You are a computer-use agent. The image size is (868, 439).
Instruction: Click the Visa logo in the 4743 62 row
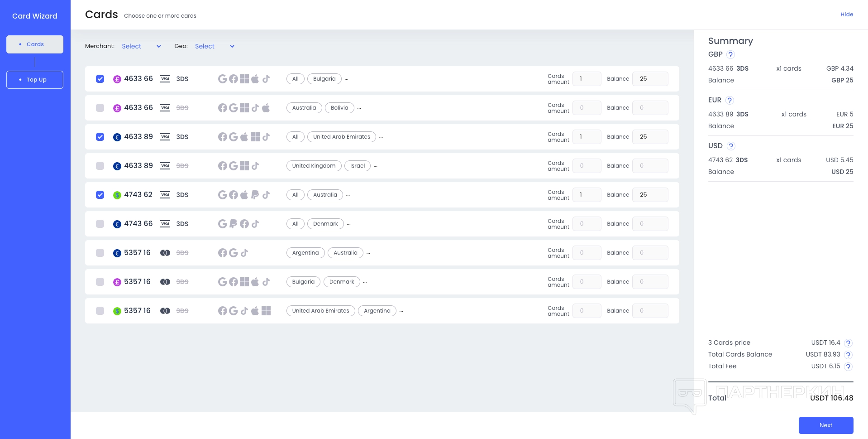click(x=165, y=195)
